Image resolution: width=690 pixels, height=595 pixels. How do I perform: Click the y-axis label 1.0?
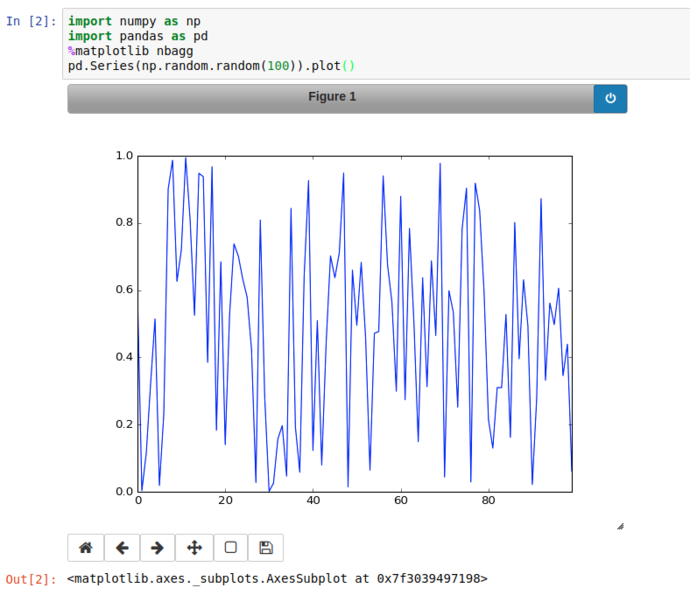pyautogui.click(x=124, y=155)
